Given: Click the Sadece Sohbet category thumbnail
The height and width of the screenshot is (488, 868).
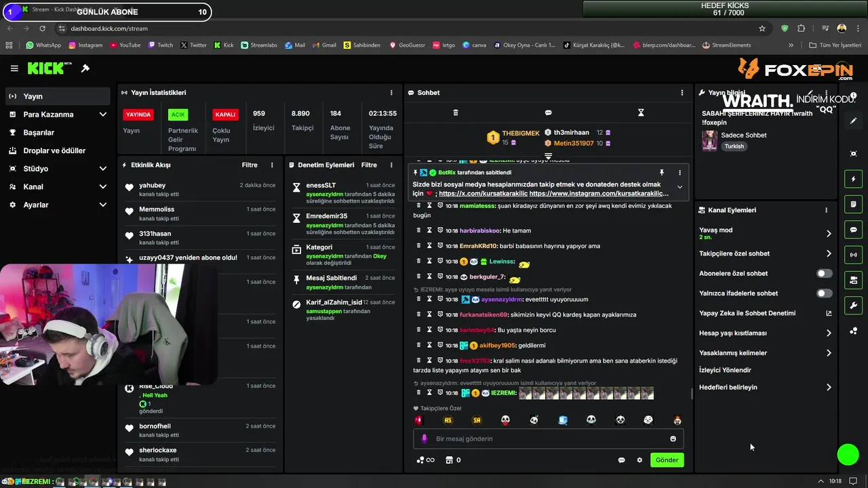Looking at the screenshot, I should point(709,140).
